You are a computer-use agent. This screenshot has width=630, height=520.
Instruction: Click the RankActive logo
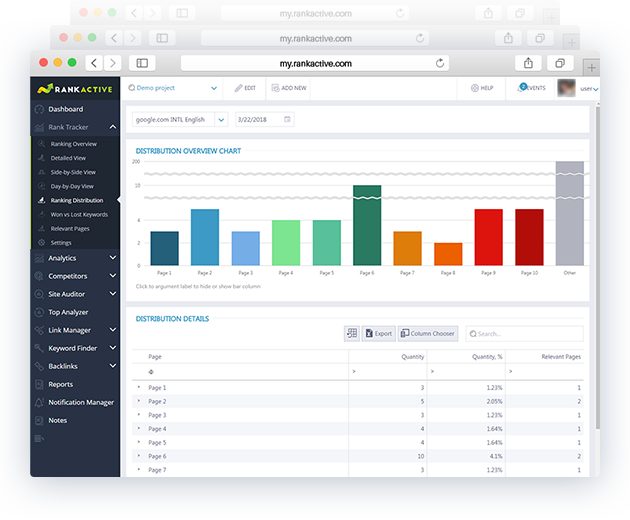[75, 89]
